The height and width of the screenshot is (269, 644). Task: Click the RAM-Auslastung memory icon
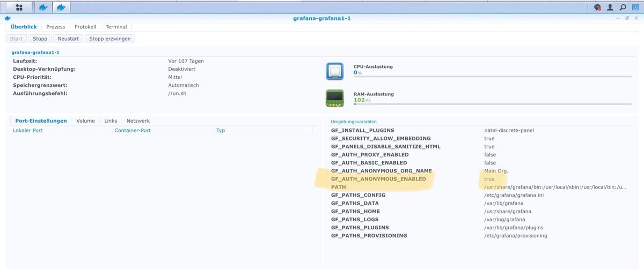coord(334,98)
